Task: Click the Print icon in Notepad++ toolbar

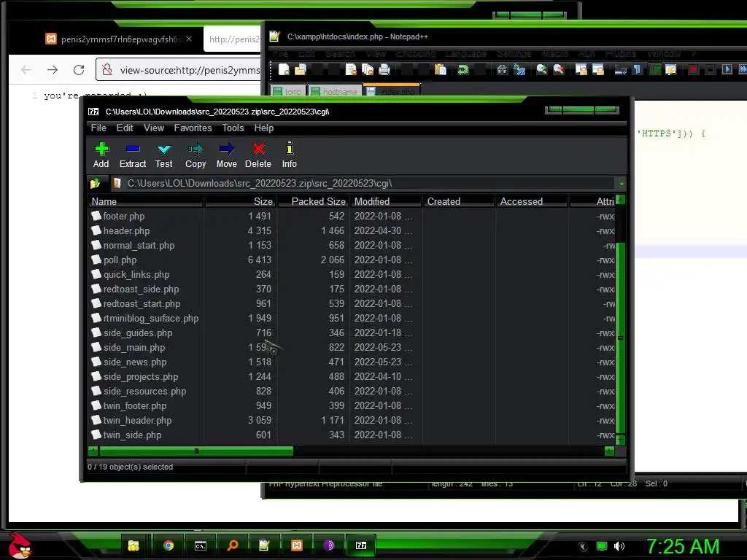Action: click(384, 69)
